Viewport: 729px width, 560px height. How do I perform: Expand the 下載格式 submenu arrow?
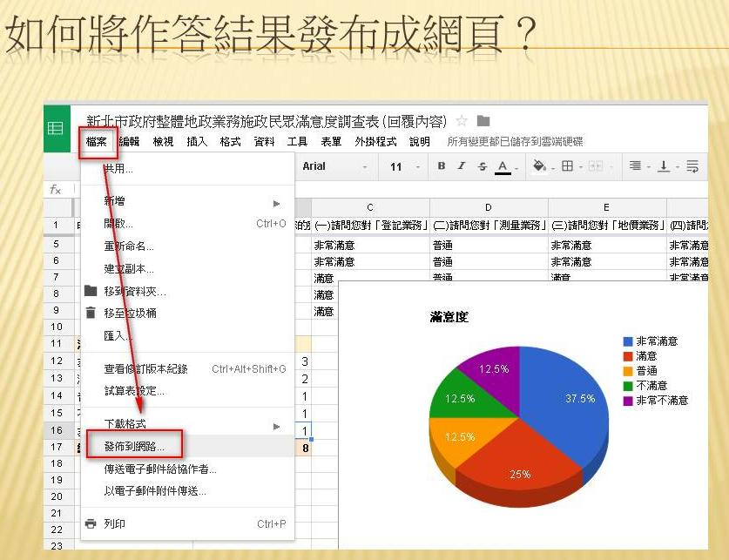[x=276, y=427]
